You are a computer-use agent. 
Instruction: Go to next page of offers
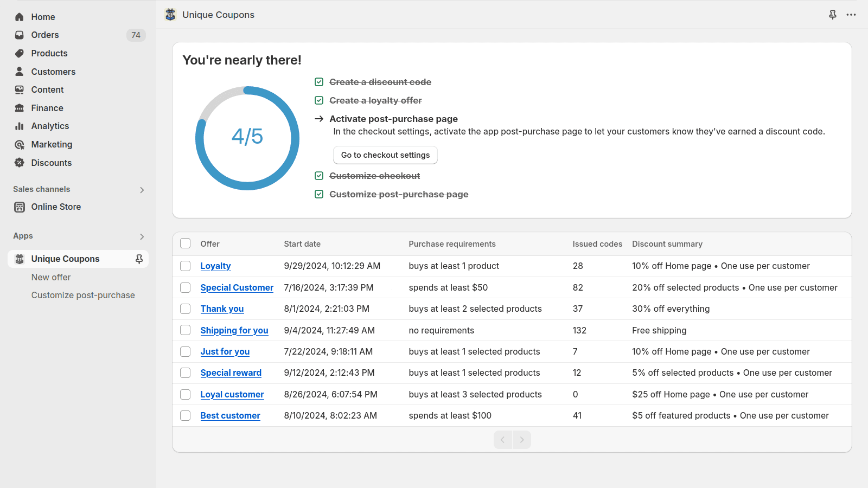[522, 440]
